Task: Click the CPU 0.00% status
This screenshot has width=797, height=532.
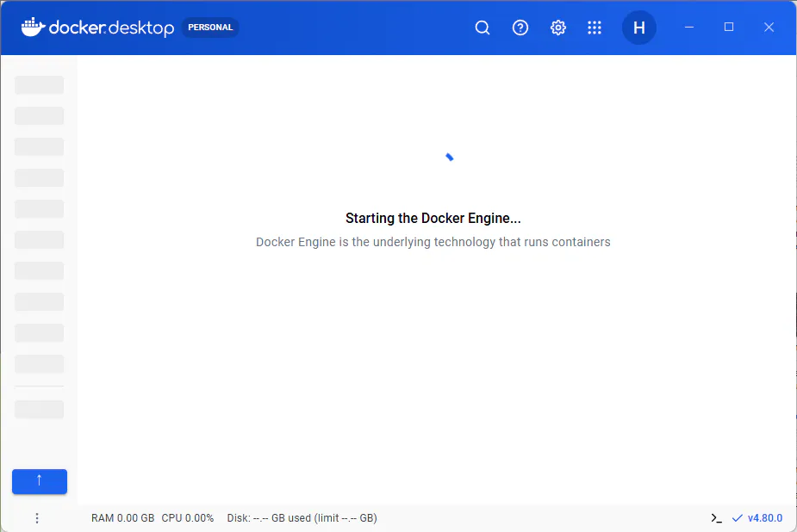Action: (188, 518)
